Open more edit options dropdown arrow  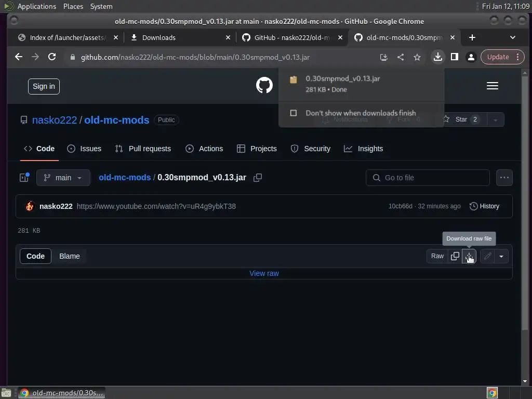point(501,256)
